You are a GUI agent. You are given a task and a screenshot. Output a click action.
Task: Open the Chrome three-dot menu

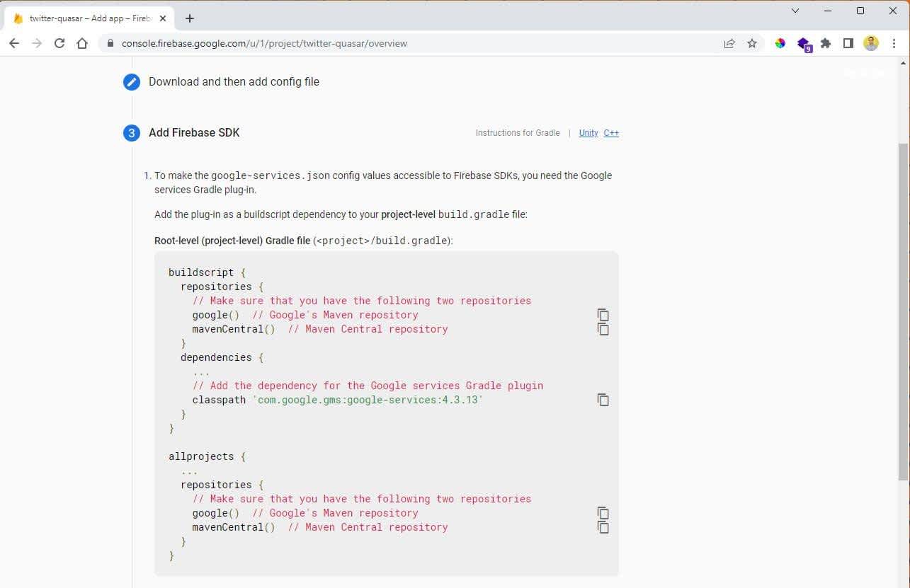tap(894, 43)
